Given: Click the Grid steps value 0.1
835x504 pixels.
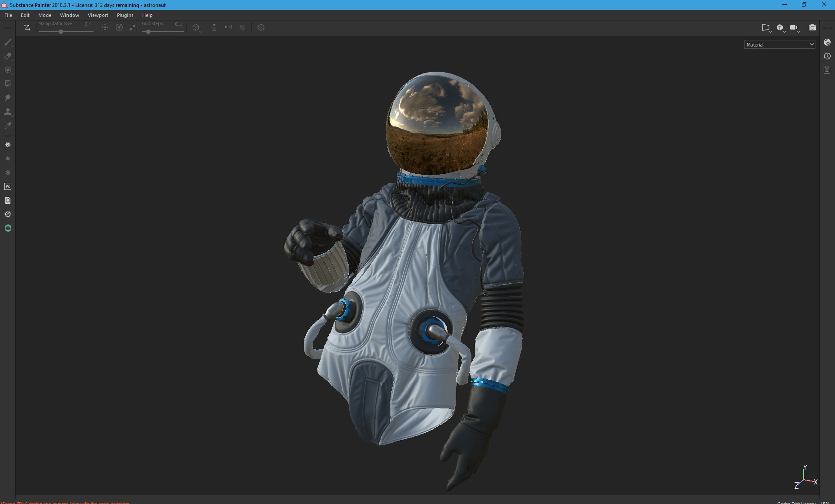Looking at the screenshot, I should tap(178, 24).
